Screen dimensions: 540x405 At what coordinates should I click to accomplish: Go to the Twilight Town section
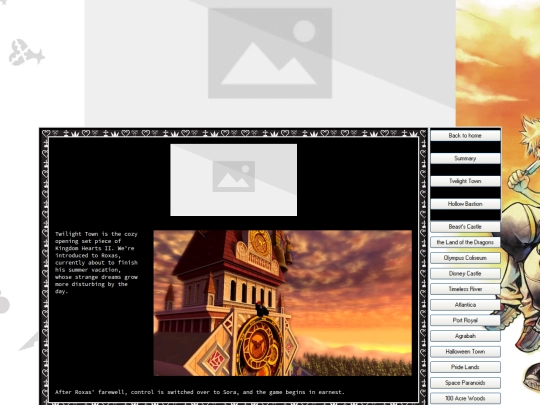point(465,181)
